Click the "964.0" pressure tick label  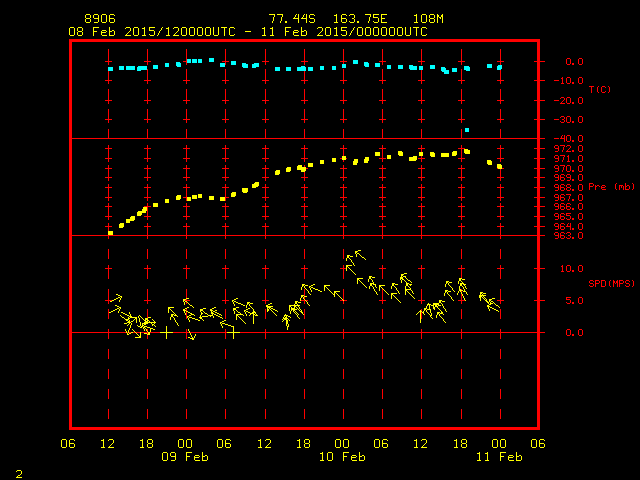click(x=569, y=227)
